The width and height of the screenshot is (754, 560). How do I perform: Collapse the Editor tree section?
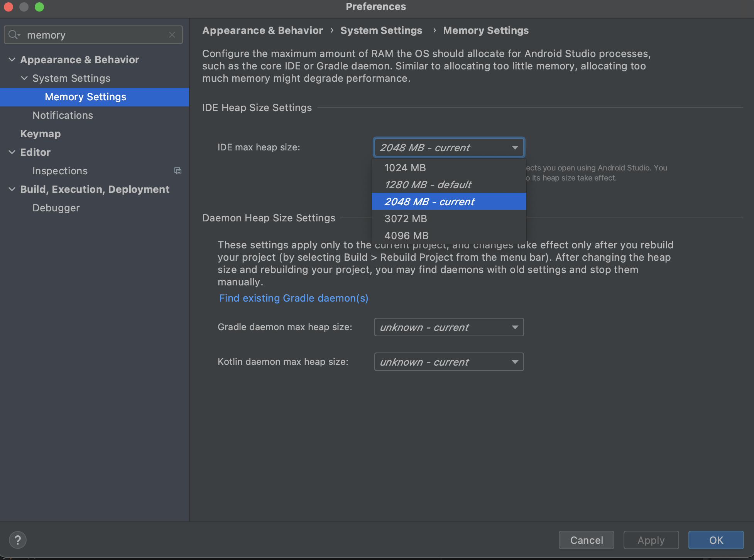coord(12,152)
